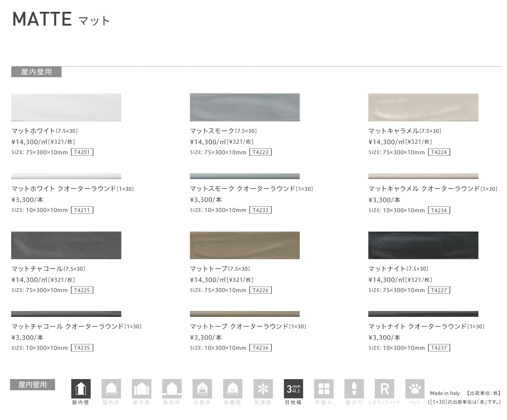The width and height of the screenshot is (507, 420).
Task: Select the 耐凍害 snowflake frost icon
Action: pyautogui.click(x=263, y=388)
